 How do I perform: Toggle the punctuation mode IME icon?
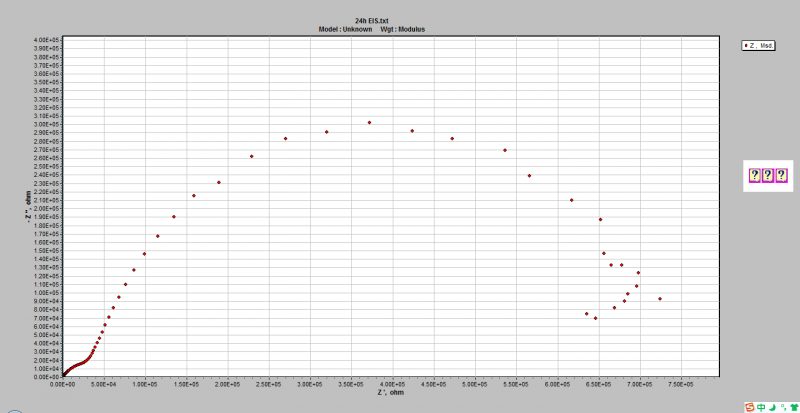[x=782, y=407]
